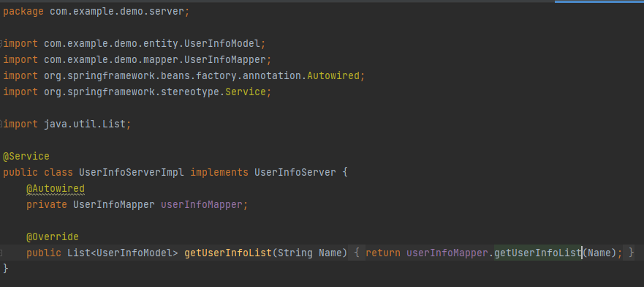Click highlighted getUserInfoList call on userInfoMapper
The image size is (644, 287).
tap(537, 253)
